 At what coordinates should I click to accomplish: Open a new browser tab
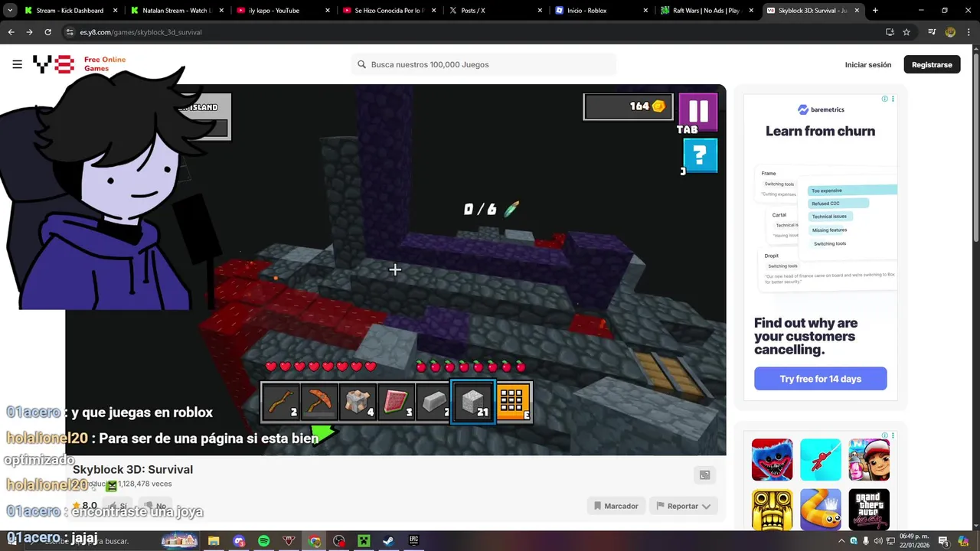click(x=875, y=11)
